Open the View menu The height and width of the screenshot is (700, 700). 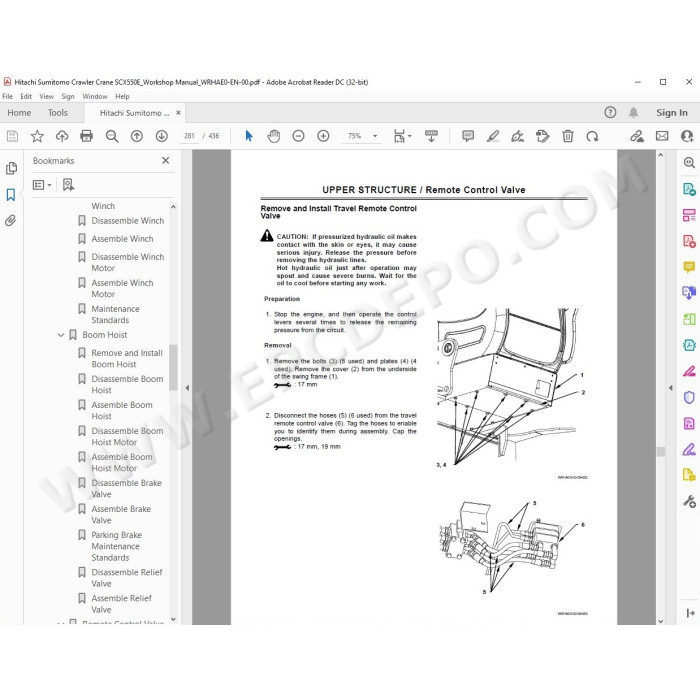point(46,96)
